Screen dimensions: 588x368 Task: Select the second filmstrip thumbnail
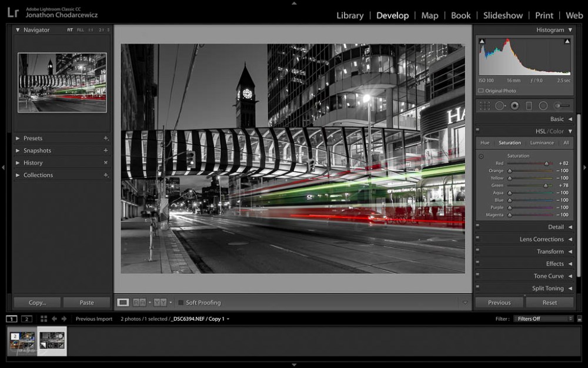click(53, 340)
